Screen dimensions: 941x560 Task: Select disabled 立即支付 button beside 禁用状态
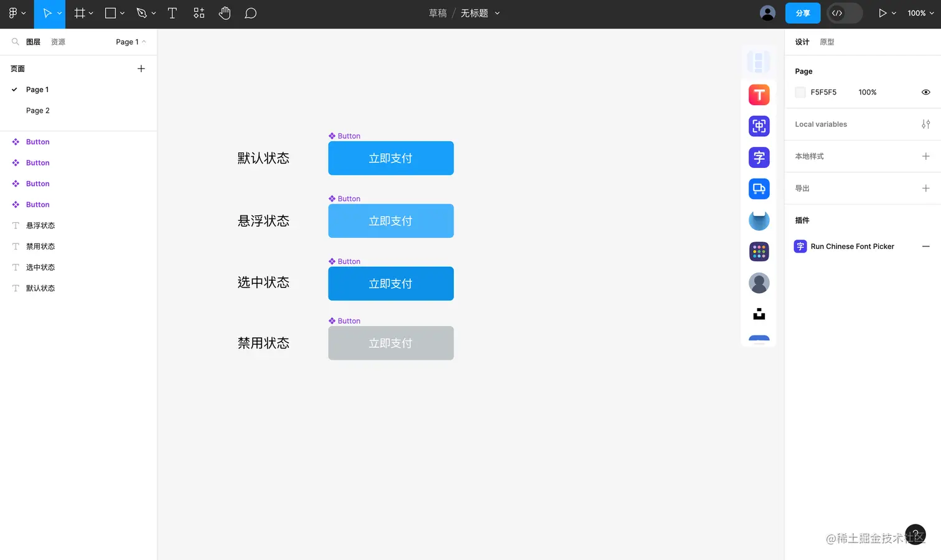(x=391, y=343)
